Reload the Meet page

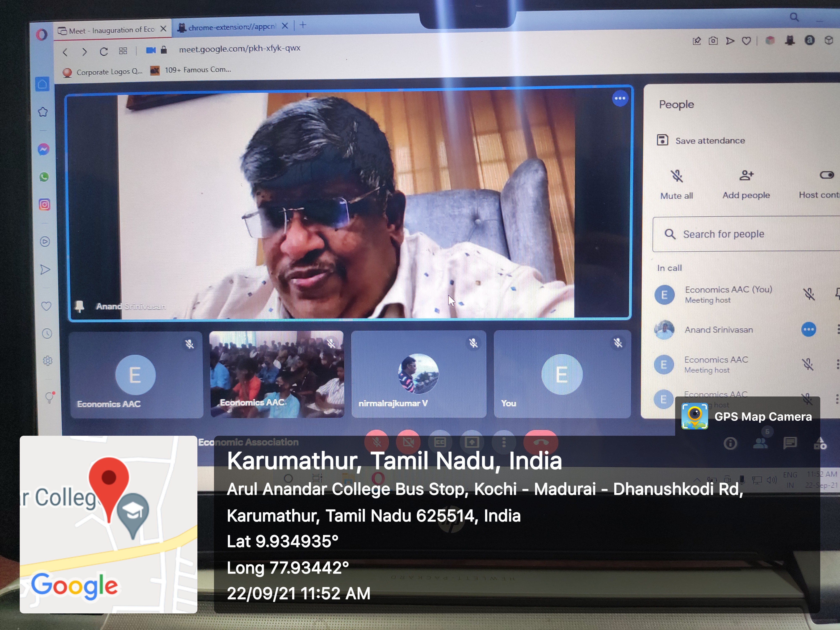[104, 51]
